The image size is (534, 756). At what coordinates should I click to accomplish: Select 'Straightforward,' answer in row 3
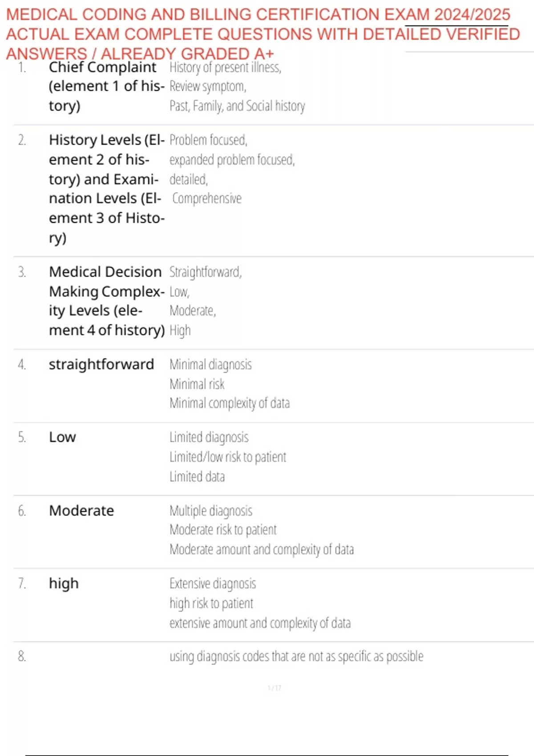(206, 272)
